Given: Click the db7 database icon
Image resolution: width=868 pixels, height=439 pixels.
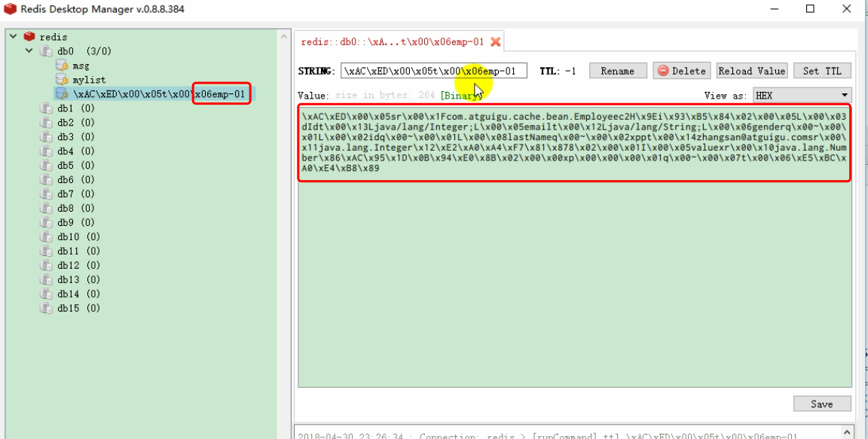Looking at the screenshot, I should click(47, 194).
